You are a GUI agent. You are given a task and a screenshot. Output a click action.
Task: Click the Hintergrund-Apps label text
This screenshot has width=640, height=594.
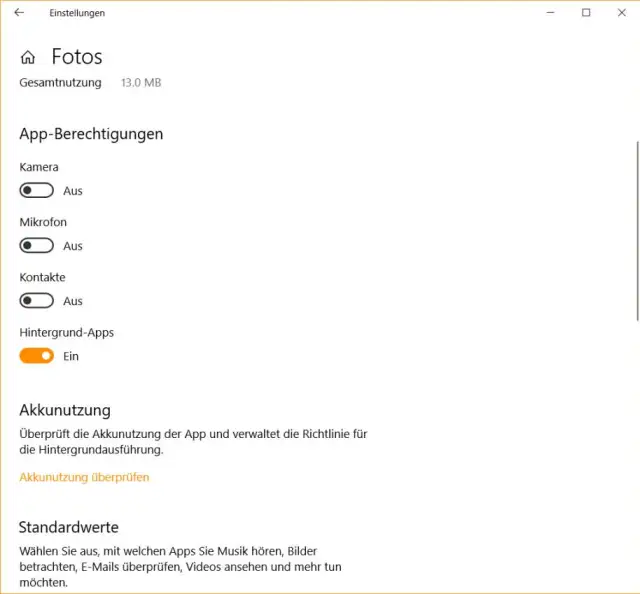(x=65, y=332)
